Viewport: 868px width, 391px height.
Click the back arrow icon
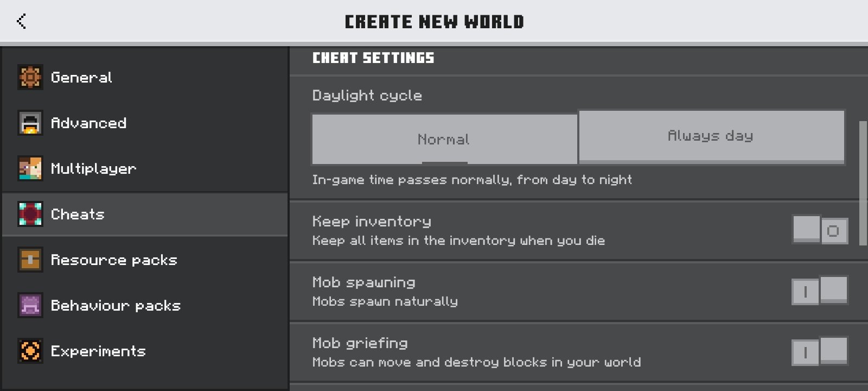coord(22,21)
